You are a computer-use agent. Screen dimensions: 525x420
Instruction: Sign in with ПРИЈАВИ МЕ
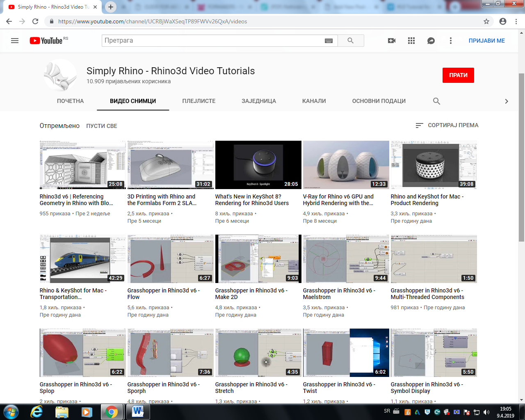[x=487, y=41]
